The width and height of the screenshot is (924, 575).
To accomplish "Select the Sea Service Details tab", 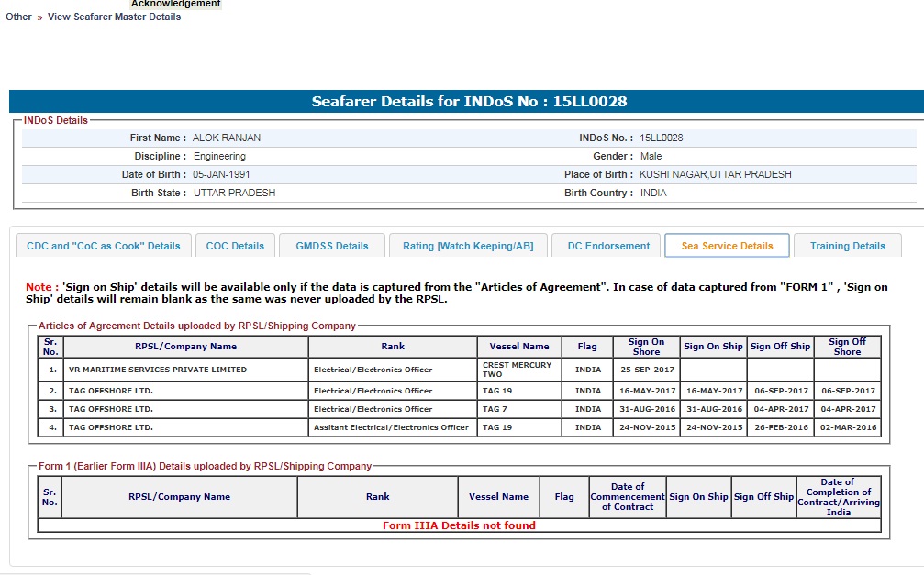I will click(727, 246).
